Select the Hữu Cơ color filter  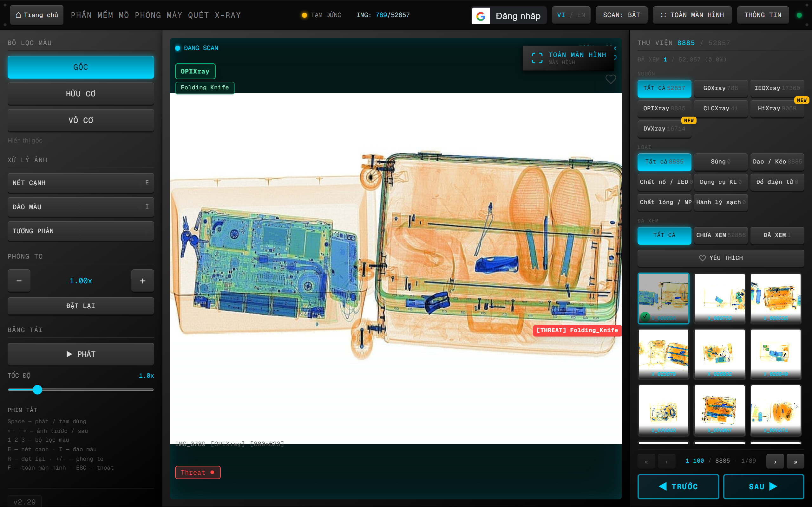pyautogui.click(x=81, y=93)
